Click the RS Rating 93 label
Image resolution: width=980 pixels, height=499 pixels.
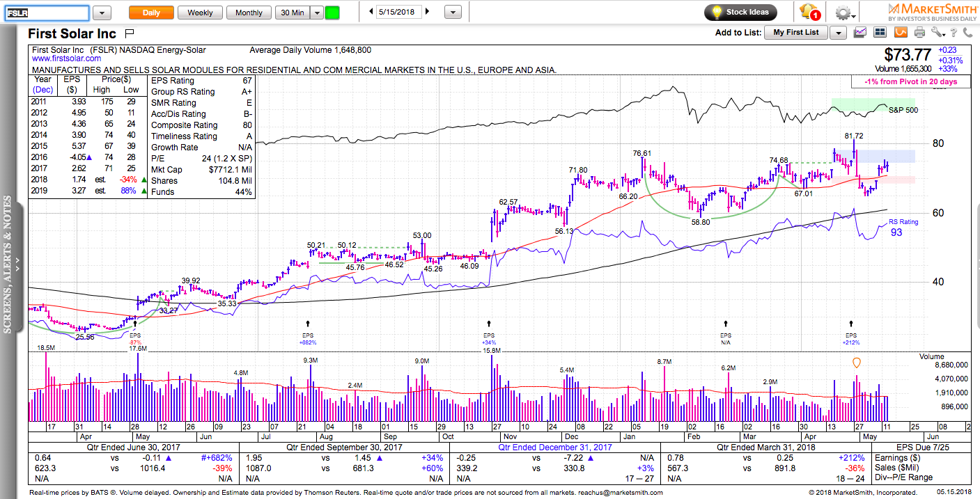click(903, 228)
